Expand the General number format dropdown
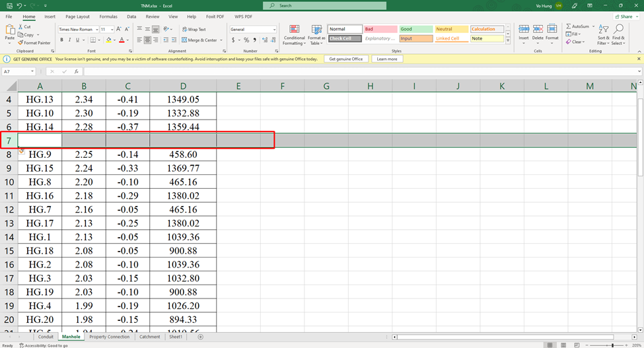This screenshot has width=644, height=348. pyautogui.click(x=273, y=30)
